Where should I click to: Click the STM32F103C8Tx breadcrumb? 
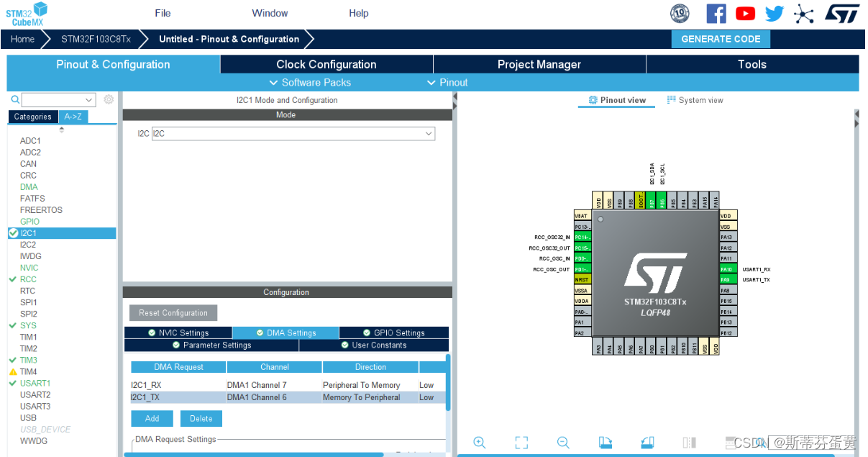pyautogui.click(x=96, y=39)
